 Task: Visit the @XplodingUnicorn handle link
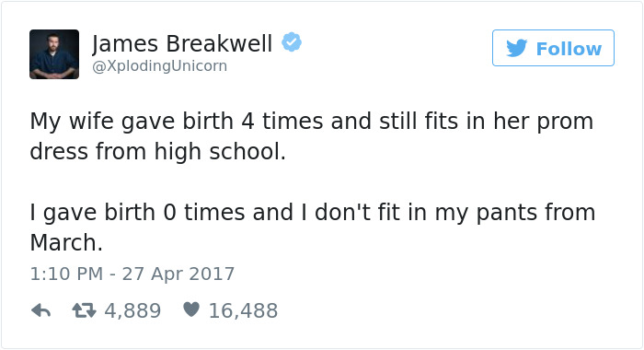[159, 65]
